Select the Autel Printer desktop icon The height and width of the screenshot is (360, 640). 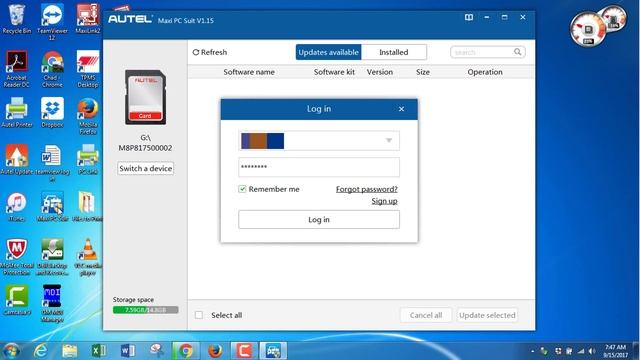point(16,113)
